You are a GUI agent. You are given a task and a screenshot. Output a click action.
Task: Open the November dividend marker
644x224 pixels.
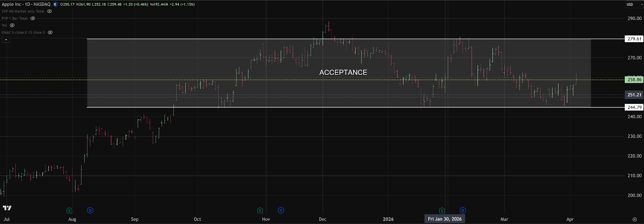coord(281,210)
